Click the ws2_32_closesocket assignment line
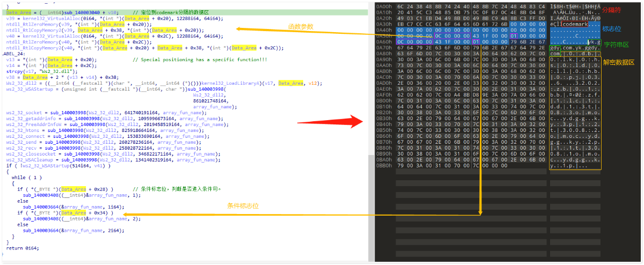The image size is (644, 265). 113,154
